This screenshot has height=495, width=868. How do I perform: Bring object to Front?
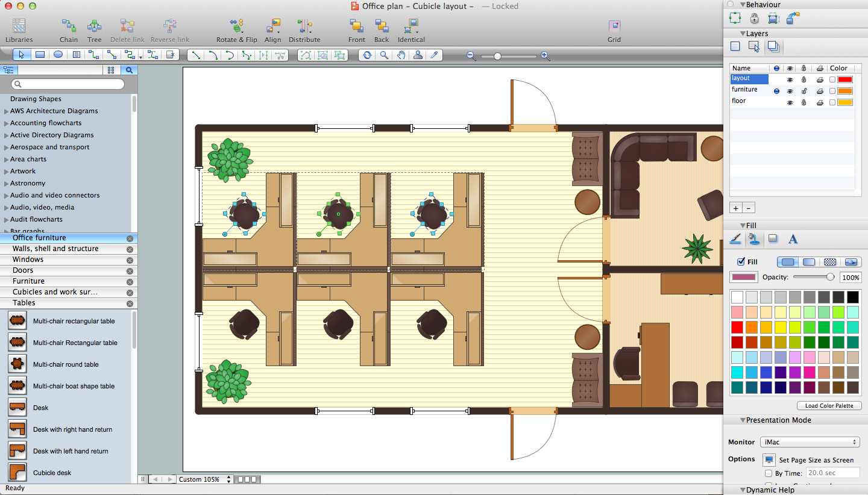(x=356, y=26)
